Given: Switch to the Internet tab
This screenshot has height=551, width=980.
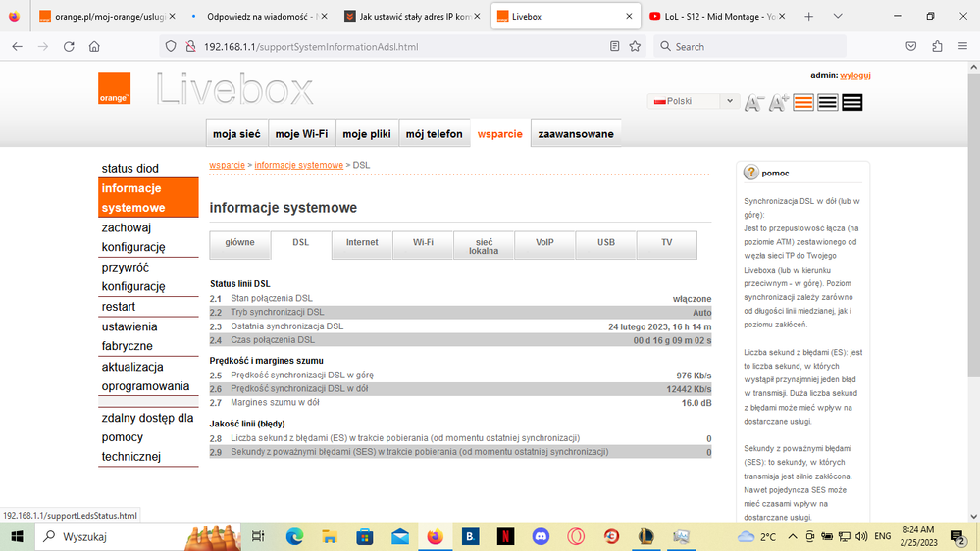Looking at the screenshot, I should point(362,245).
